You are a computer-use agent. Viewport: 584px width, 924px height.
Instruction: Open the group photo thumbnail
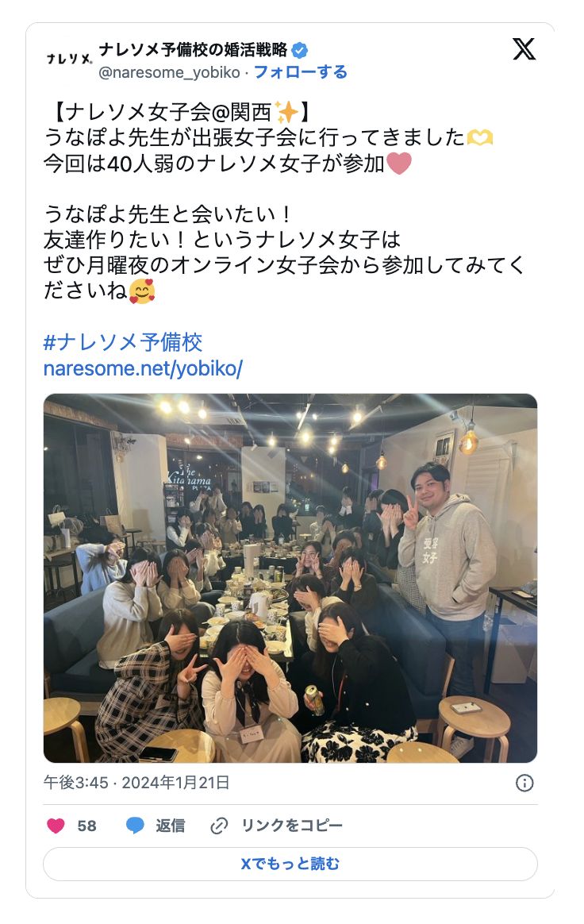(x=290, y=578)
